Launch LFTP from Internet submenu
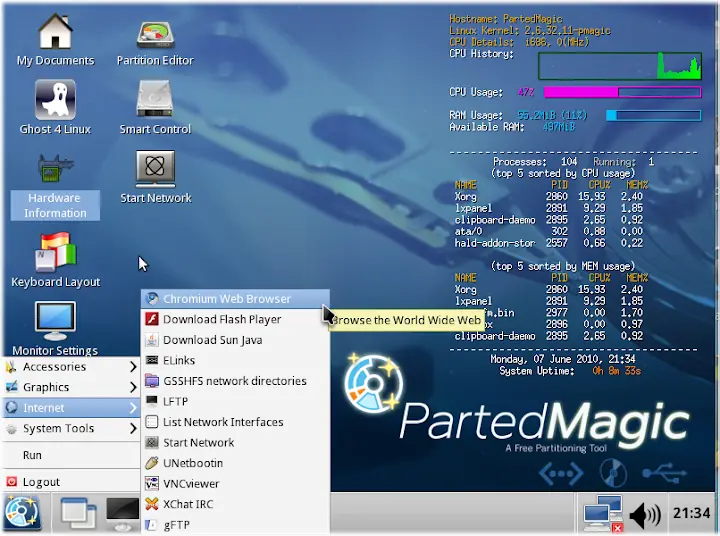Viewport: 720px width, 536px height. click(x=235, y=401)
